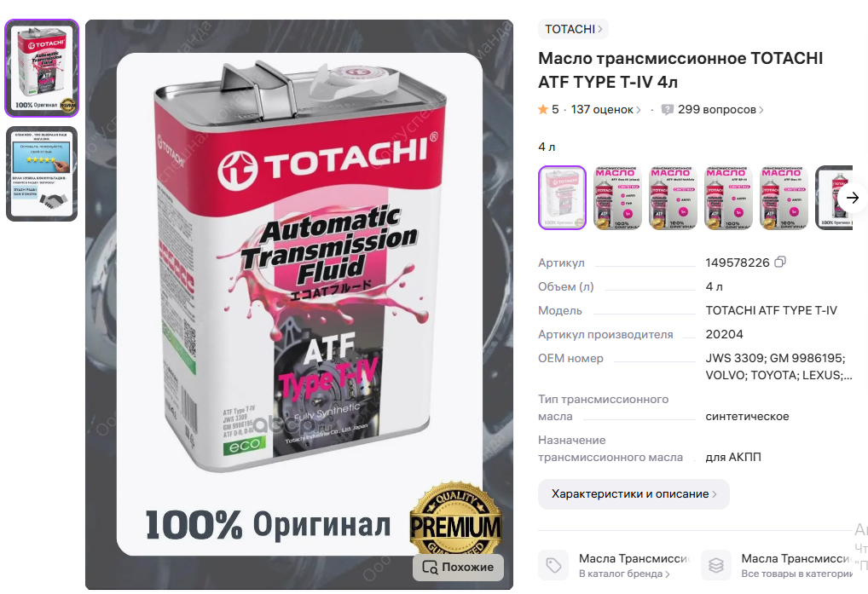
Task: Select second gallery thumbnail with stars review
Action: pos(42,174)
